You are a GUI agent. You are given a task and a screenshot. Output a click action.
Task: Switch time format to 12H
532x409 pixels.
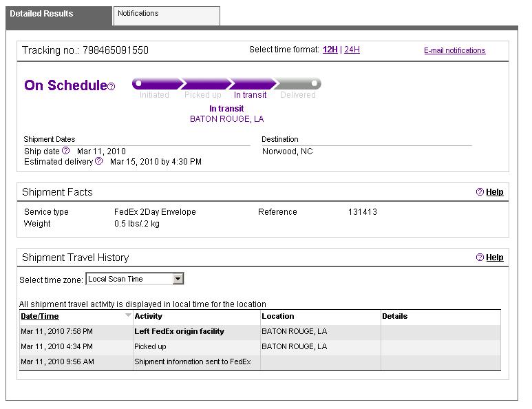click(330, 50)
